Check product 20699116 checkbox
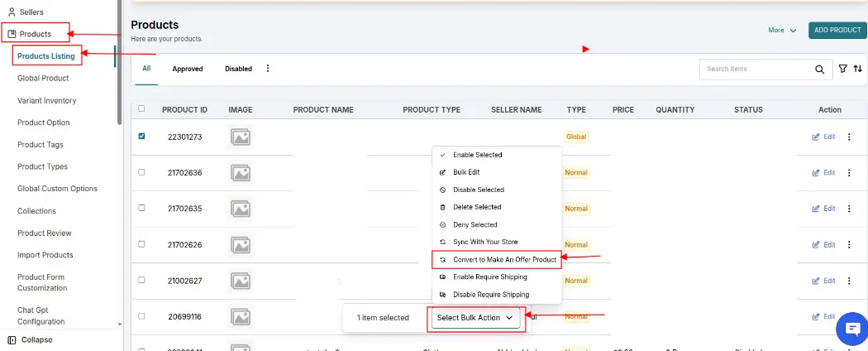868x351 pixels. [x=141, y=316]
